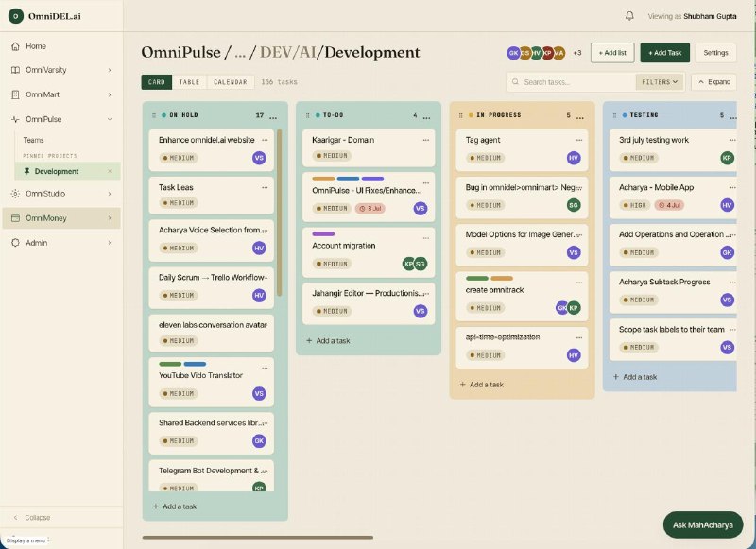Open options for Account migration card

[426, 238]
